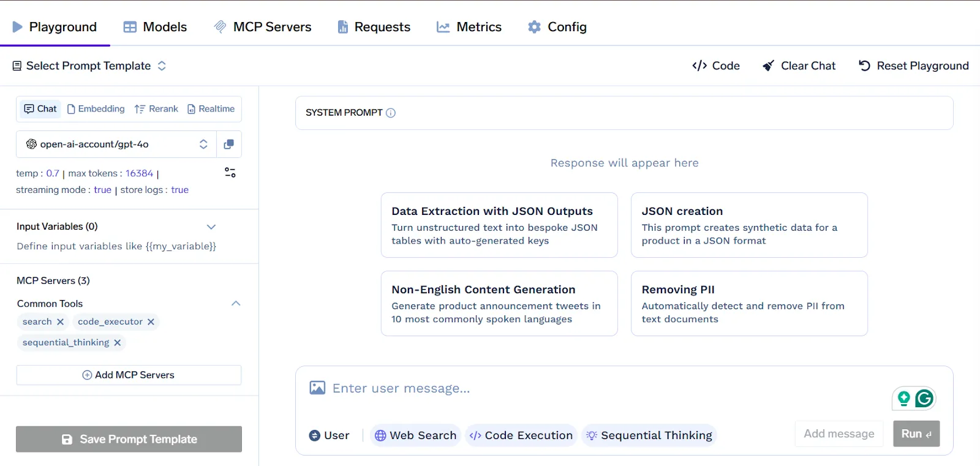Screen dimensions: 980x466
Task: Remove the code_executor tool tag
Action: pos(151,321)
